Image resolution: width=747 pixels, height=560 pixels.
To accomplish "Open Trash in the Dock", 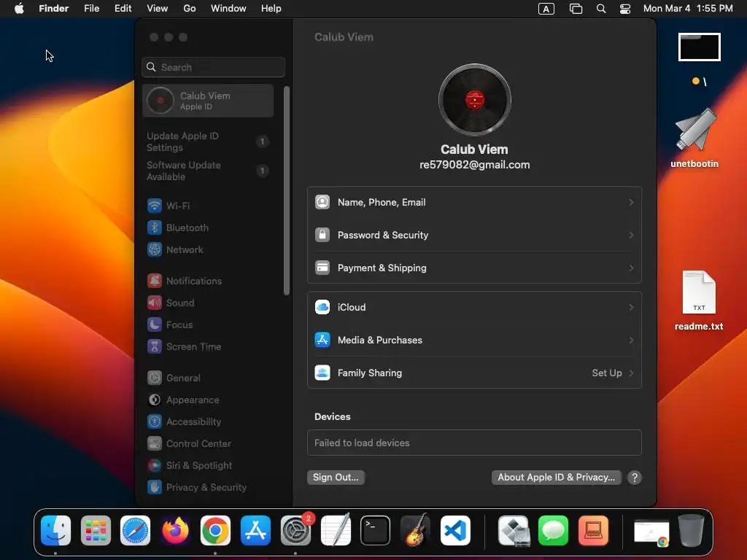I will 692,531.
